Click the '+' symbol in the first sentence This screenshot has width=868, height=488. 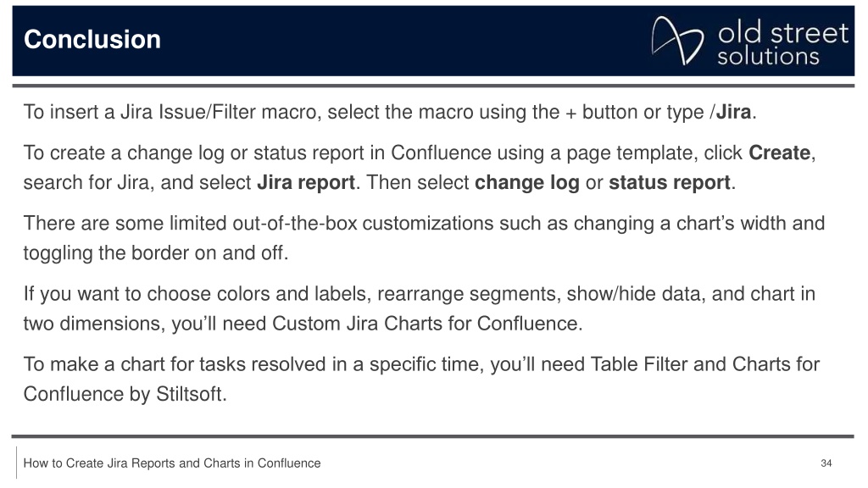570,113
